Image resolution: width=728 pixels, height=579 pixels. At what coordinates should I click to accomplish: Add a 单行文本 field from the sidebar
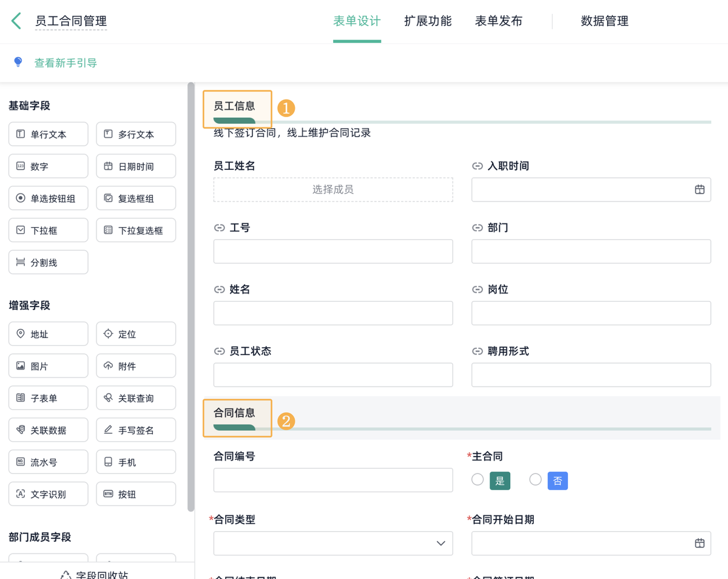(x=48, y=134)
